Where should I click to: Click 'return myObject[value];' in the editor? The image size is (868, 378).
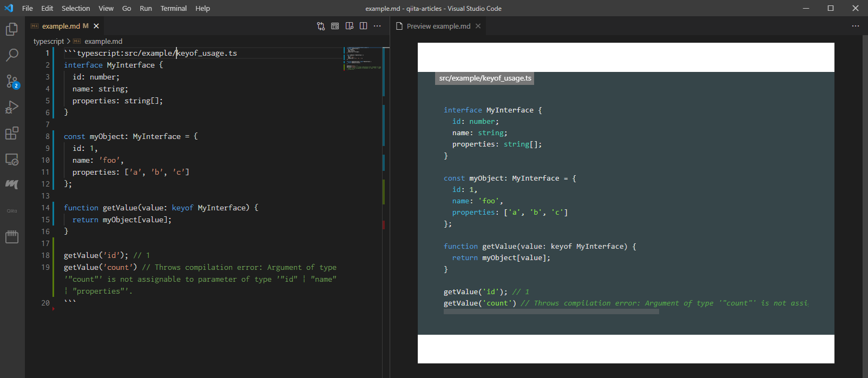tap(122, 220)
